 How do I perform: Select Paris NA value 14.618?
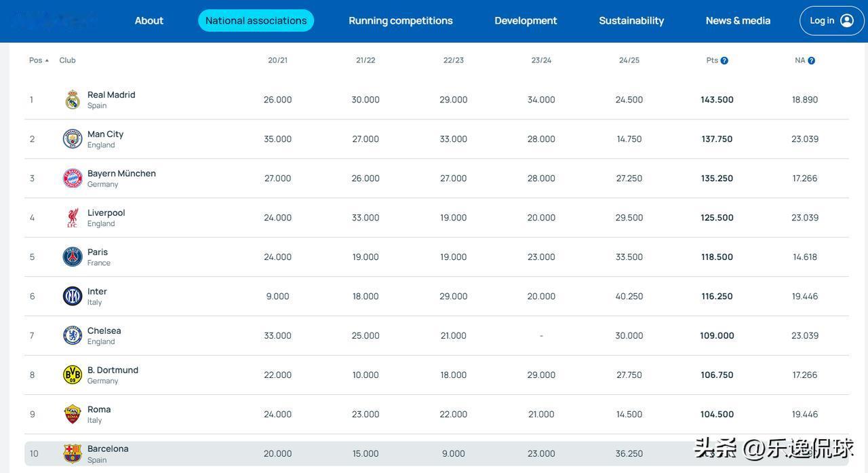(805, 257)
